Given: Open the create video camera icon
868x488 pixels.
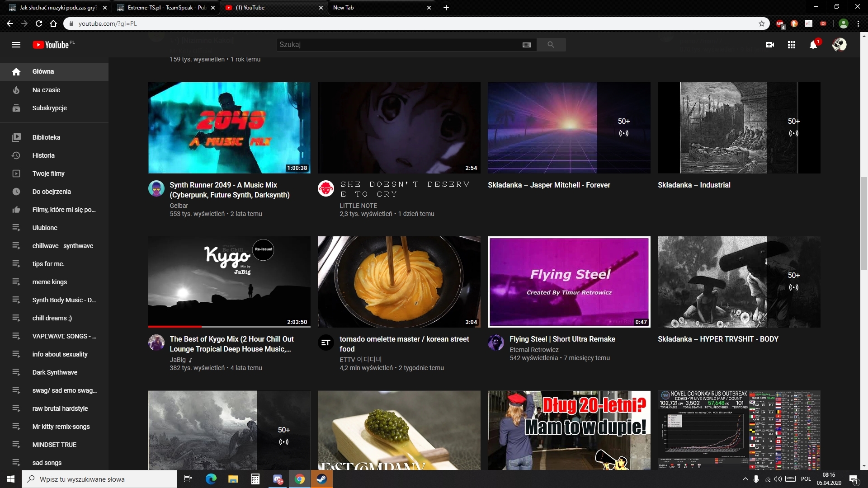Looking at the screenshot, I should [x=770, y=45].
